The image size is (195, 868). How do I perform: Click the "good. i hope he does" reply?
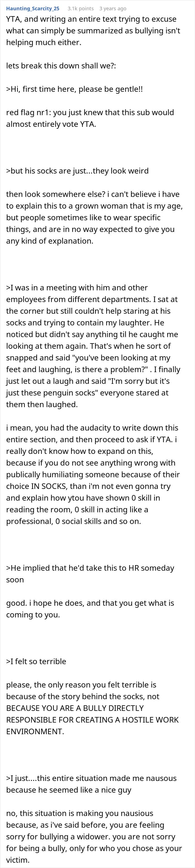tap(90, 609)
